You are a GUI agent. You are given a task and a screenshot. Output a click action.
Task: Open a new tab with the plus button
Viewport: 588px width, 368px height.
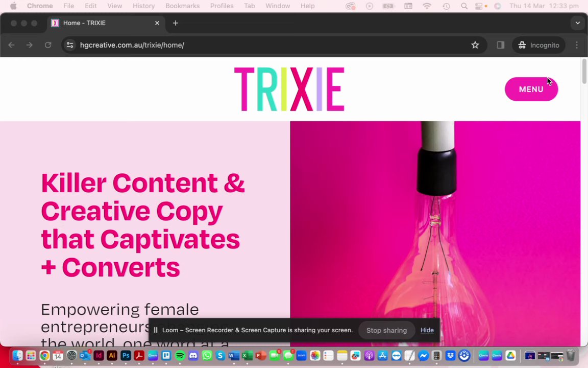pos(175,23)
